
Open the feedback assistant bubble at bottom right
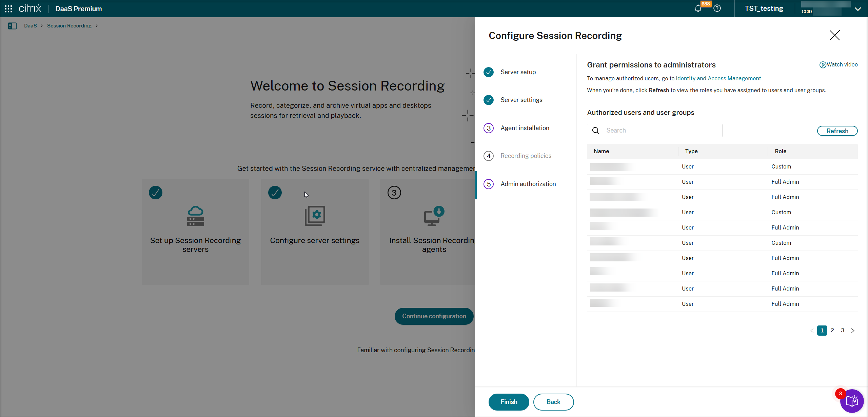tap(852, 401)
